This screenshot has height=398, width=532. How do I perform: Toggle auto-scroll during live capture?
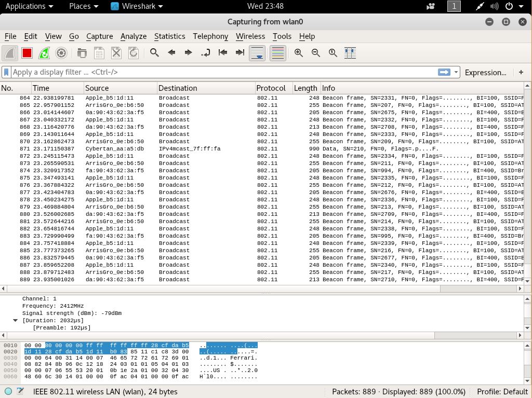click(258, 53)
